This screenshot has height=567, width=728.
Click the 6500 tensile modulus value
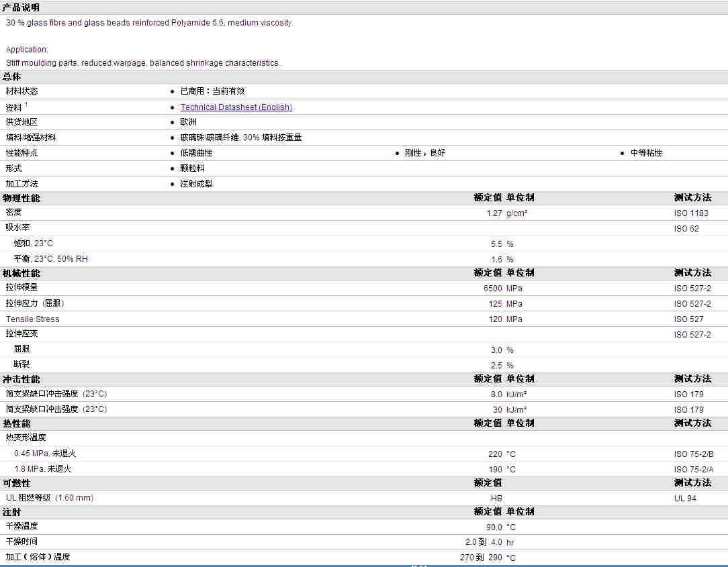492,289
